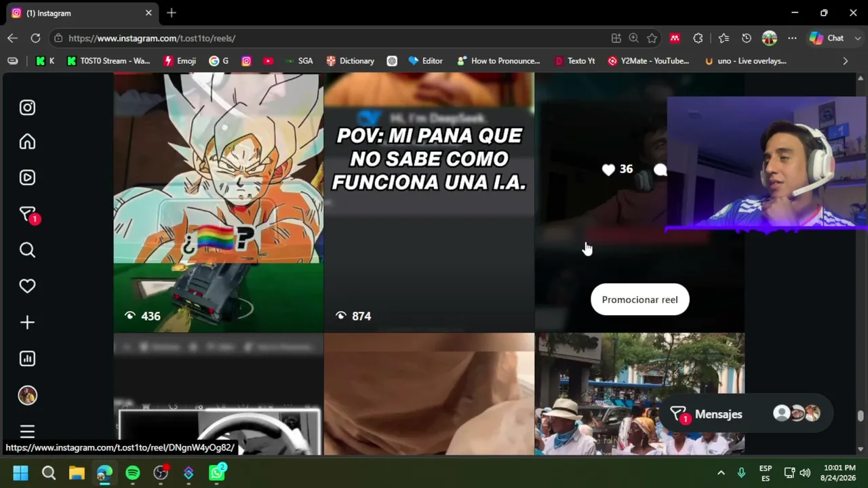The image size is (868, 488).
Task: Open the Copilot Chat button
Action: [827, 38]
